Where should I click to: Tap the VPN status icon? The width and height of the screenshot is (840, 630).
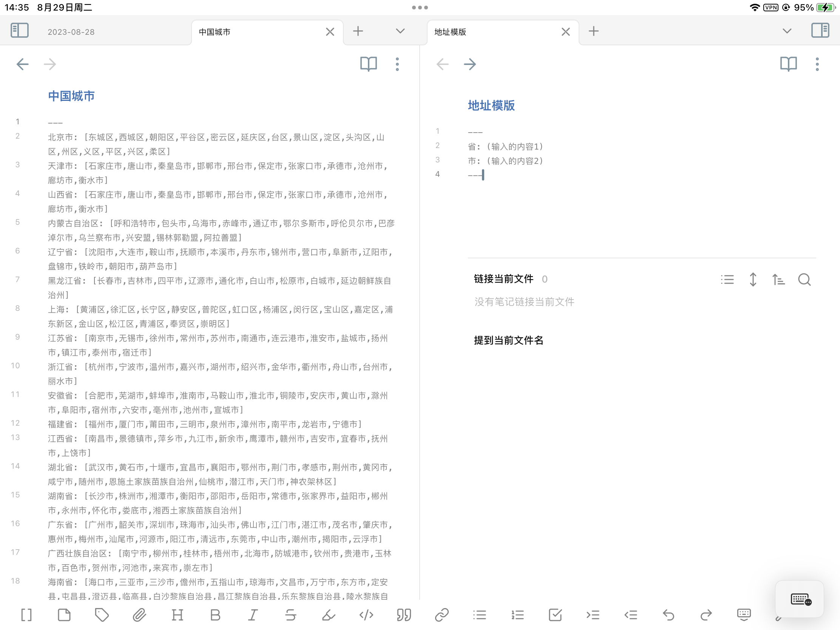coord(771,8)
